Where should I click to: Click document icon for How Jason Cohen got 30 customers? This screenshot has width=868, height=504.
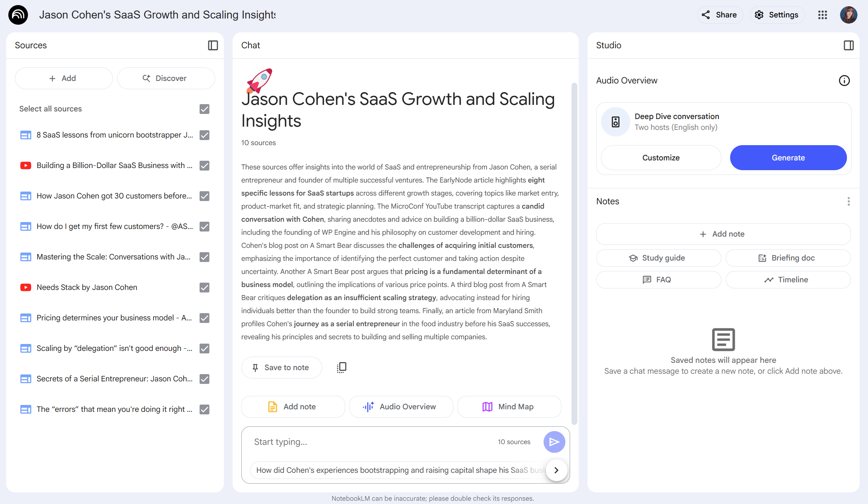tap(25, 196)
